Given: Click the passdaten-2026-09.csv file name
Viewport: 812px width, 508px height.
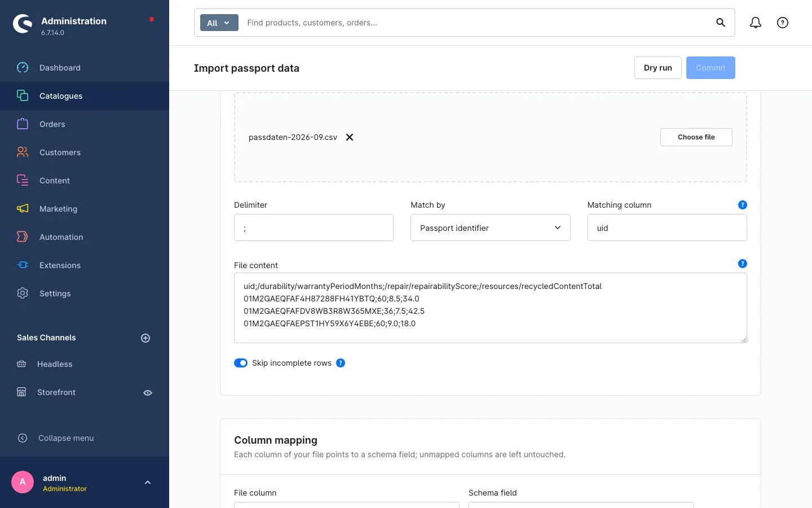Looking at the screenshot, I should tap(293, 137).
